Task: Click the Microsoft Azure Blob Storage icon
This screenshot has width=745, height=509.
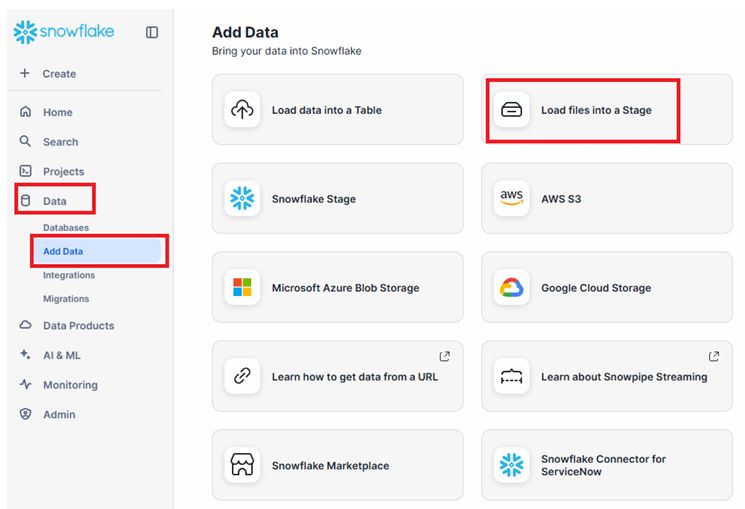Action: coord(243,288)
